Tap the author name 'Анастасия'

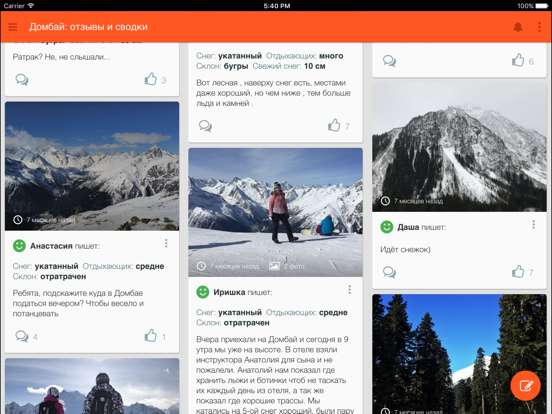pos(51,246)
